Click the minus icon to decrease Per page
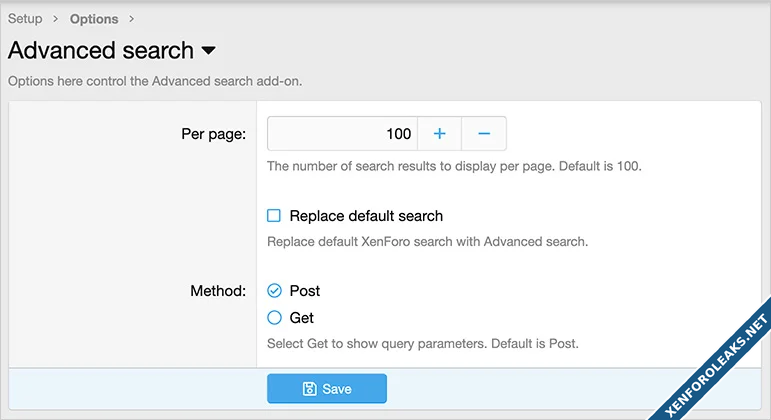This screenshot has width=771, height=420. (484, 133)
